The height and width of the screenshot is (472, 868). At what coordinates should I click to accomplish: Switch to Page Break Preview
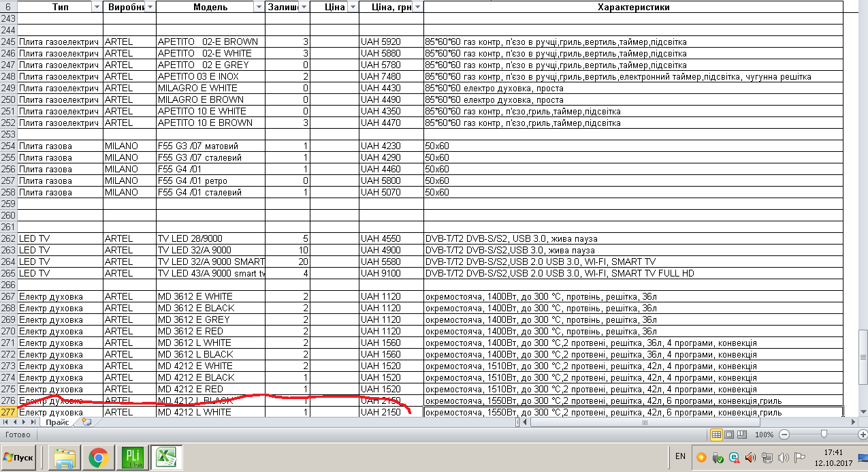(x=741, y=435)
